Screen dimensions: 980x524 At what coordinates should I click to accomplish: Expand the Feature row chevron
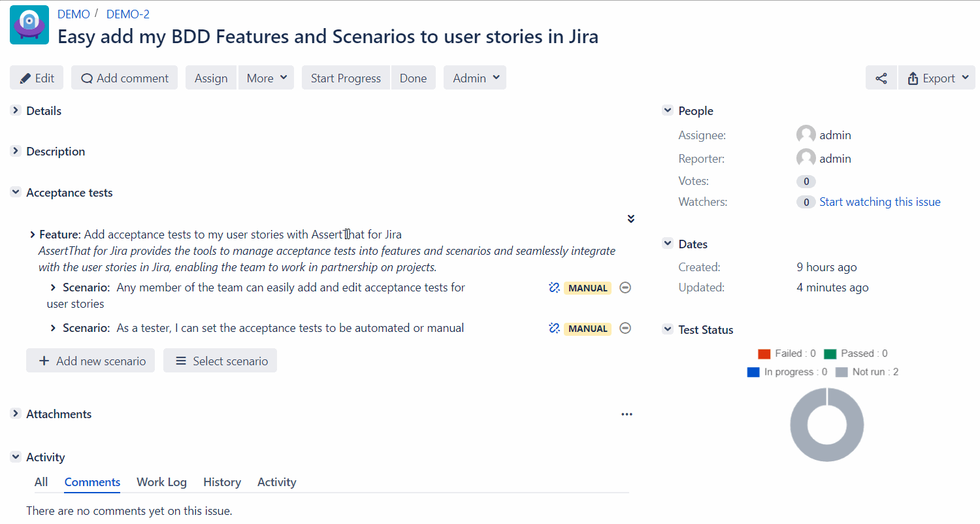pyautogui.click(x=32, y=235)
